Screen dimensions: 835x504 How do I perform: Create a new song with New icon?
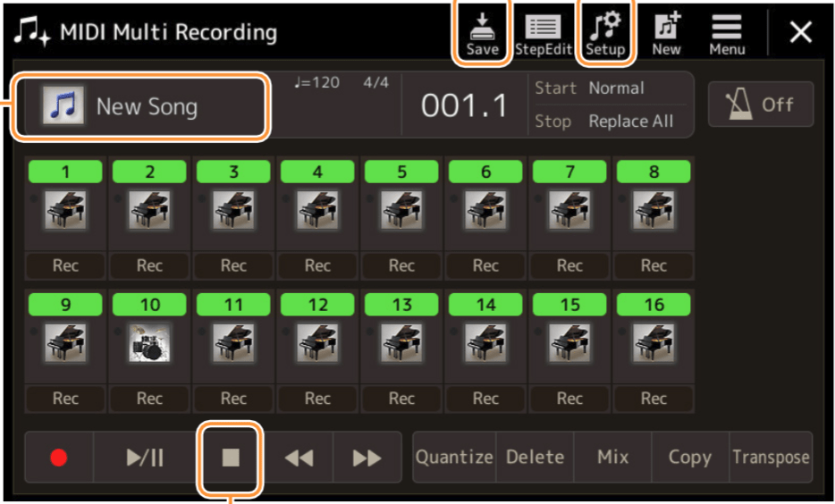click(x=666, y=34)
